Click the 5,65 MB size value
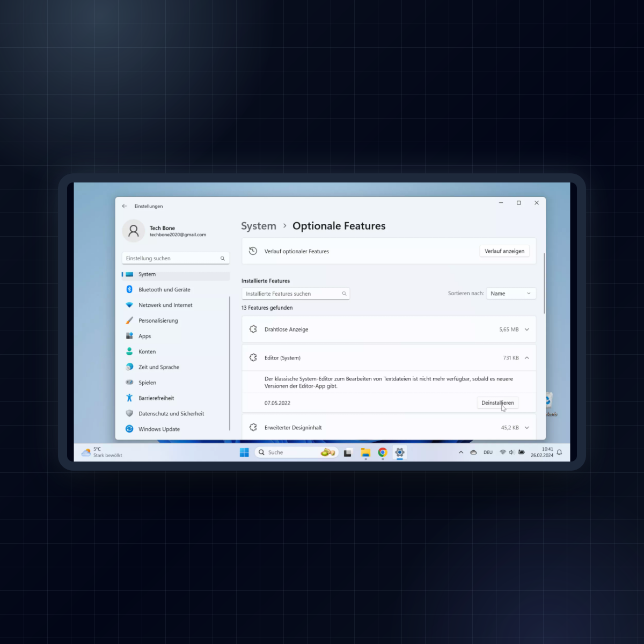 pos(509,330)
